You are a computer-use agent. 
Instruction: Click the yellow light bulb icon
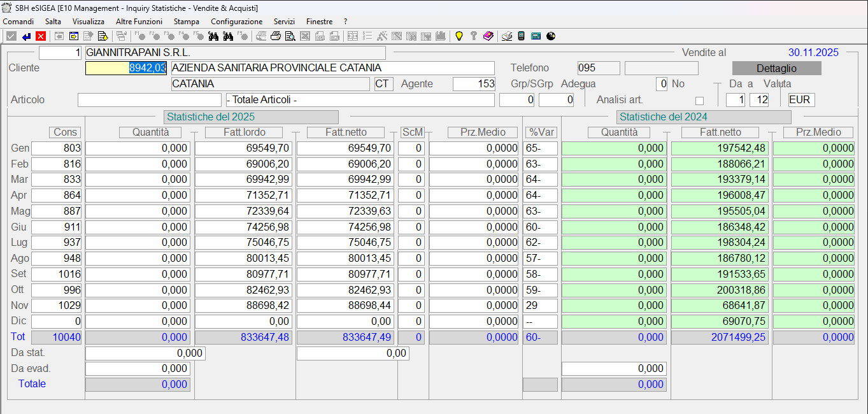click(459, 36)
